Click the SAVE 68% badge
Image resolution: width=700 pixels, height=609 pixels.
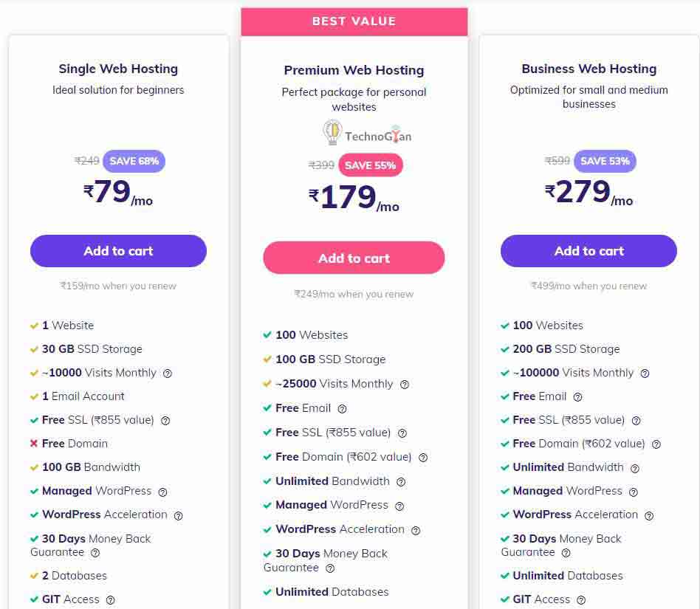click(x=134, y=161)
